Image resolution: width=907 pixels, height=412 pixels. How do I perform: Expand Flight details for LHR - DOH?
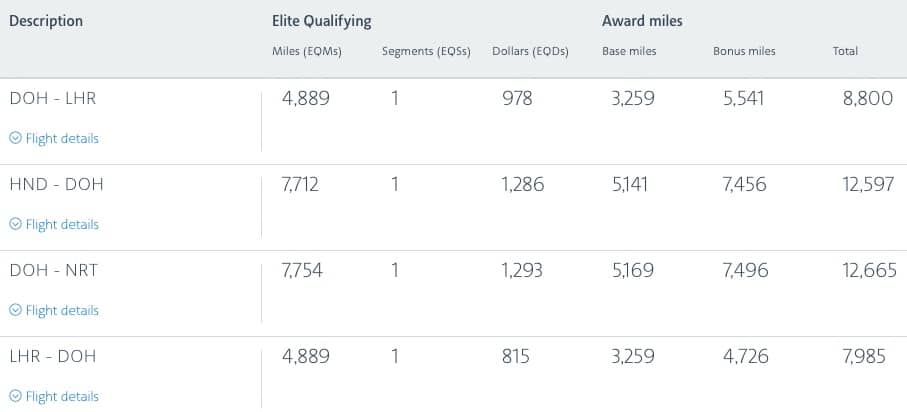tap(54, 396)
